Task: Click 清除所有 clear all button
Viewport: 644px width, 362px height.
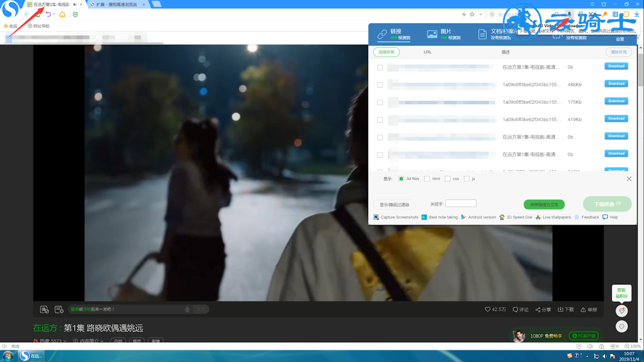Action: point(618,52)
